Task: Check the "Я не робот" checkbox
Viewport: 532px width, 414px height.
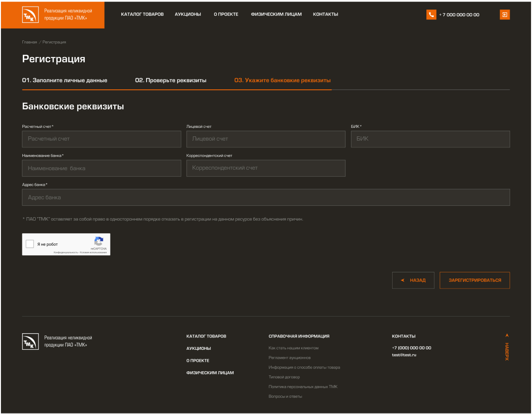Action: (30, 244)
